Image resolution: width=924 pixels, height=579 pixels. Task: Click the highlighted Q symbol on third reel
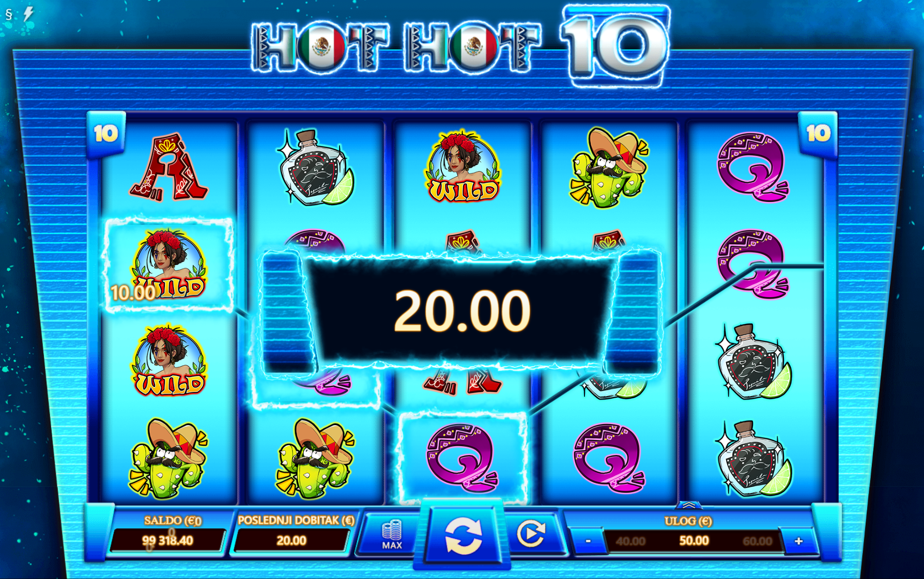463,458
